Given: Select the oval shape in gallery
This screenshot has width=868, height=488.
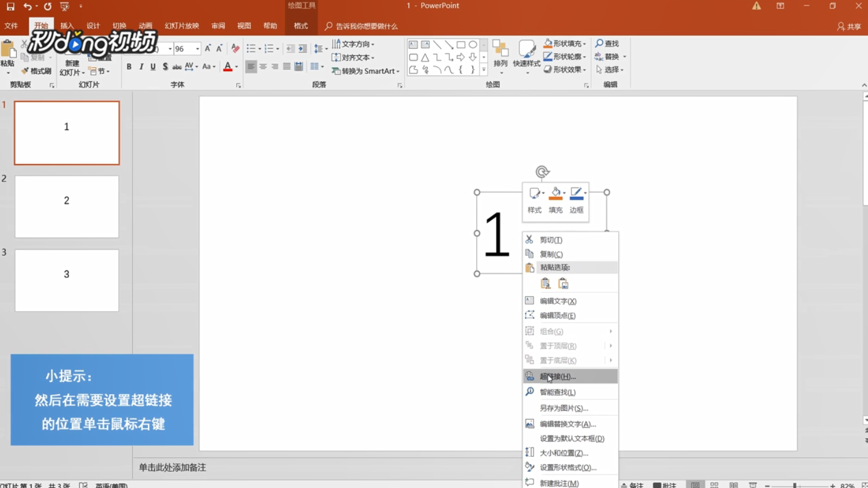Looking at the screenshot, I should tap(473, 45).
